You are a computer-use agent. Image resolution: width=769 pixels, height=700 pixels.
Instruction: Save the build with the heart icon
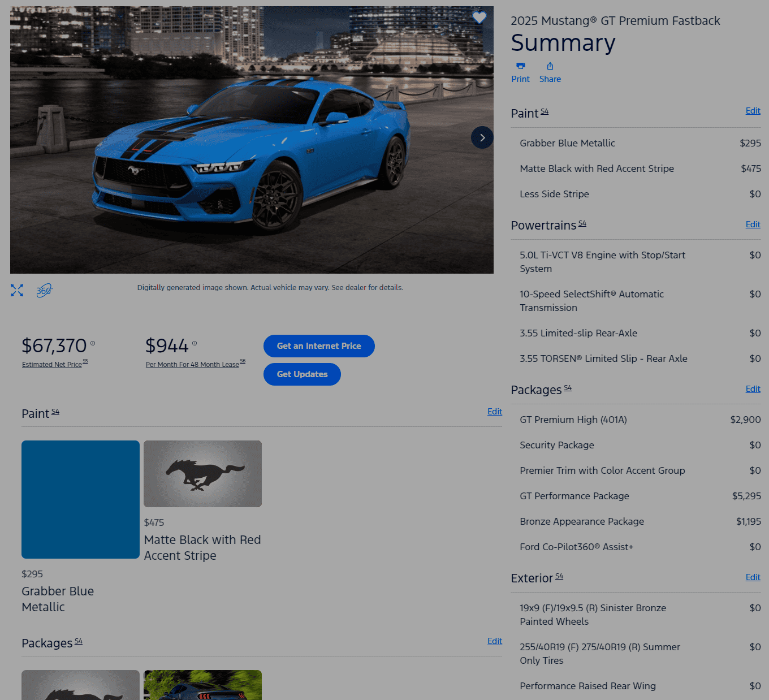[479, 18]
